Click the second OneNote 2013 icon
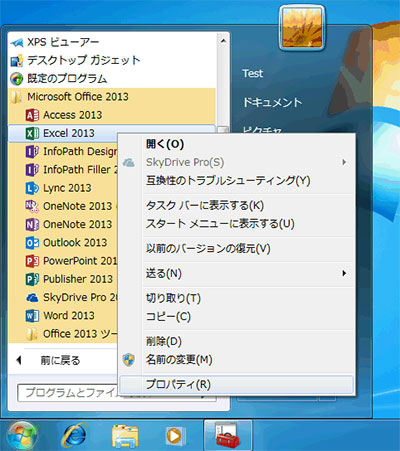This screenshot has width=400, height=451. [x=32, y=224]
